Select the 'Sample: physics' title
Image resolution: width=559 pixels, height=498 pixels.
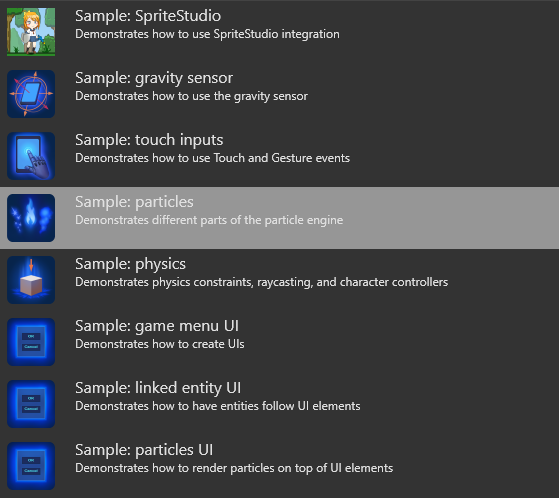[x=130, y=265]
